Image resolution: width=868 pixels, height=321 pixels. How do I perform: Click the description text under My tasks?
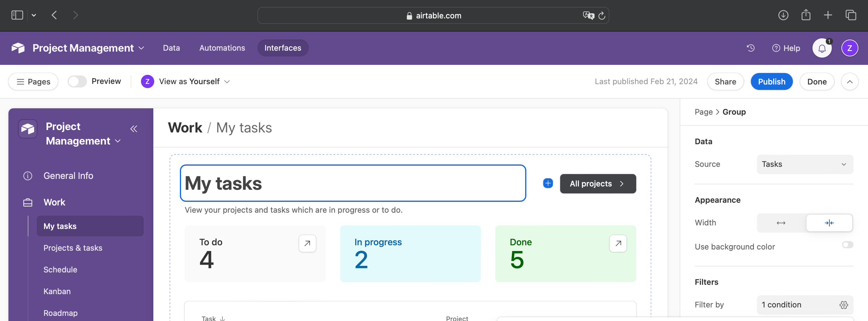(x=293, y=210)
